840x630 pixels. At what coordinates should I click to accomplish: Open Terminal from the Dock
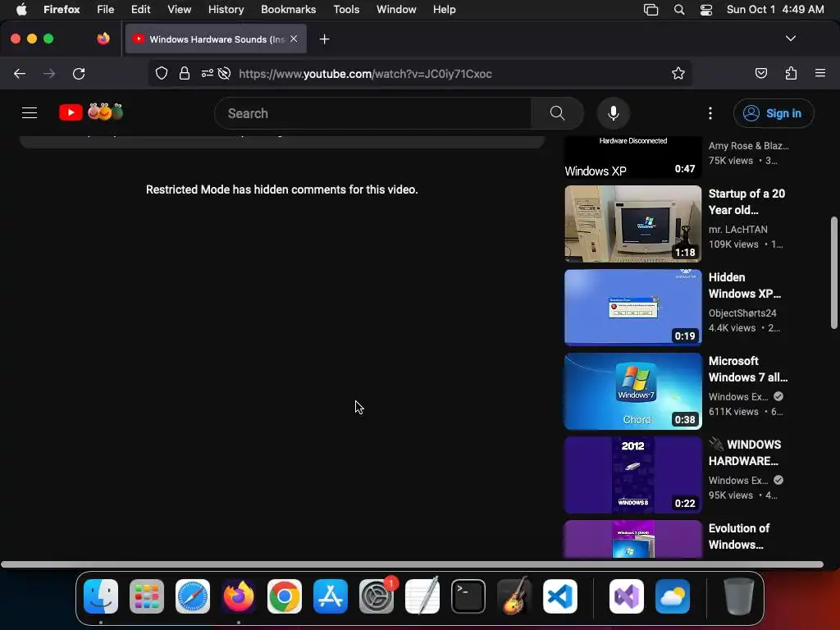tap(468, 596)
